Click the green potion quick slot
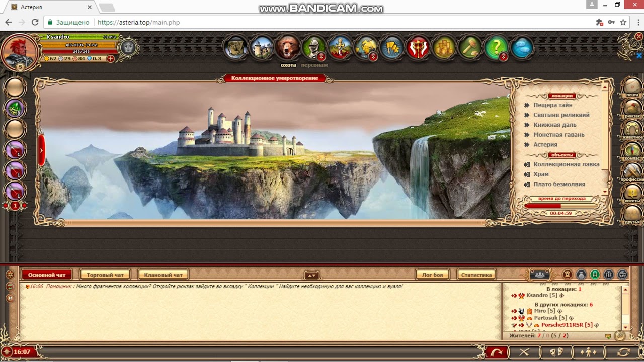This screenshot has height=362, width=644. point(15,108)
